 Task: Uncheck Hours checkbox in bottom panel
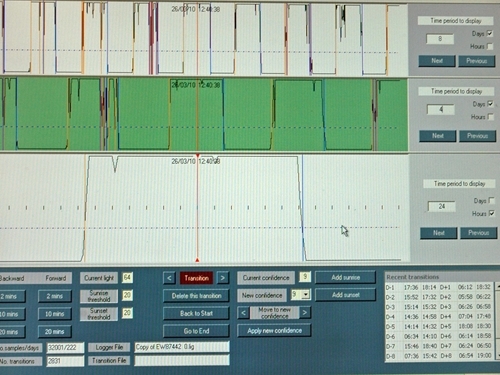[492, 213]
